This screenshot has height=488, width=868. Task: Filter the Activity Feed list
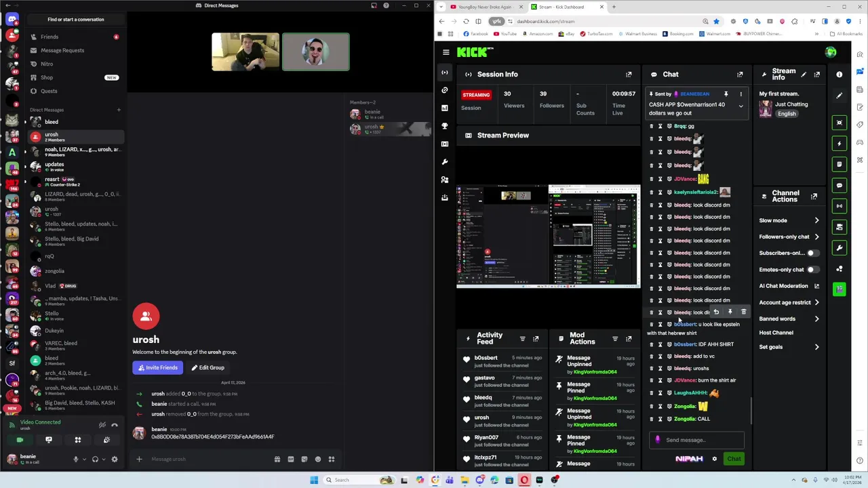click(x=522, y=338)
